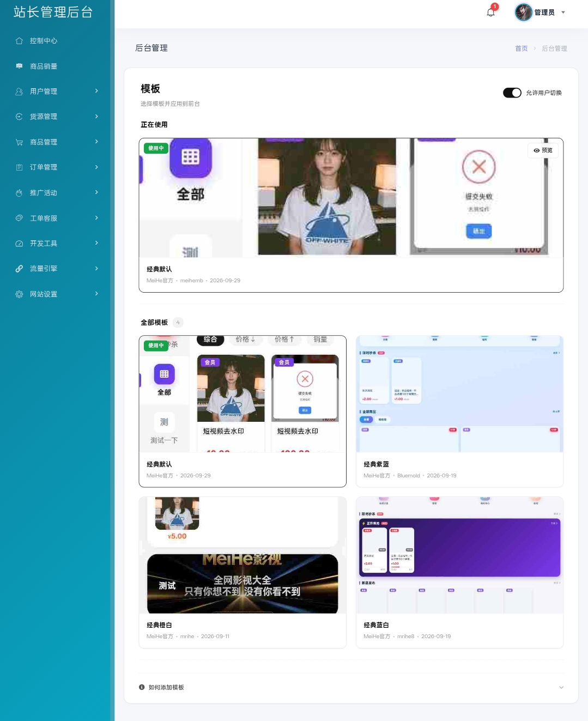Click the 流量引擎 menu label
Image resolution: width=588 pixels, height=721 pixels.
pyautogui.click(x=44, y=269)
